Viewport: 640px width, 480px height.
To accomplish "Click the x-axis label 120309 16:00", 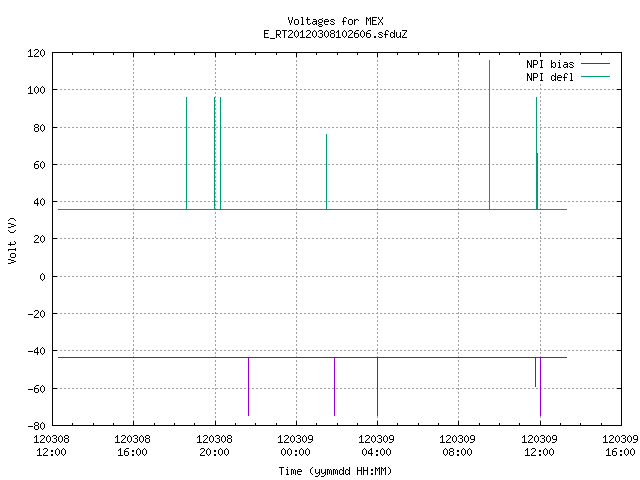I will tap(620, 445).
